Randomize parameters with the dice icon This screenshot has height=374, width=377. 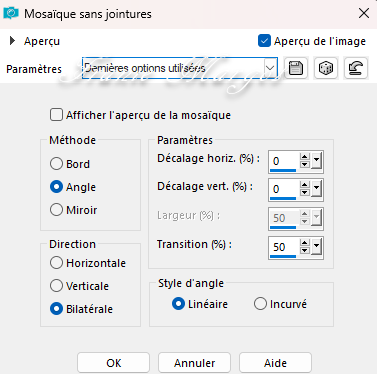[326, 68]
